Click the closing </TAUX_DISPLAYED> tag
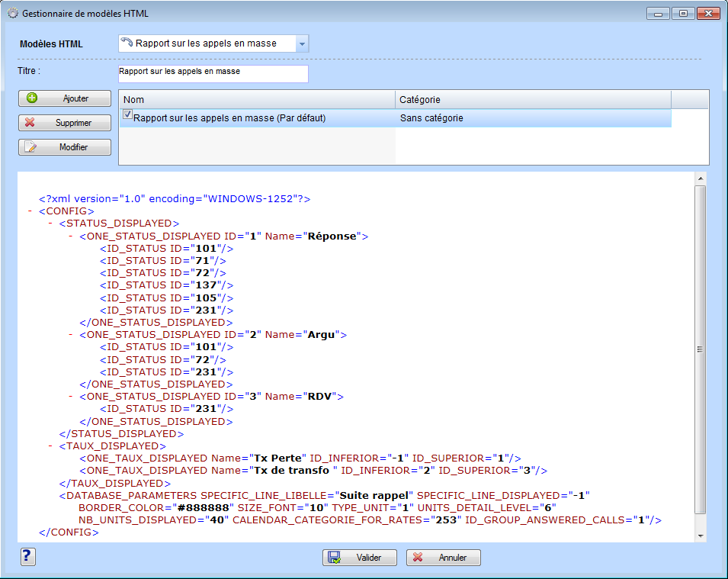728x579 pixels. click(114, 484)
